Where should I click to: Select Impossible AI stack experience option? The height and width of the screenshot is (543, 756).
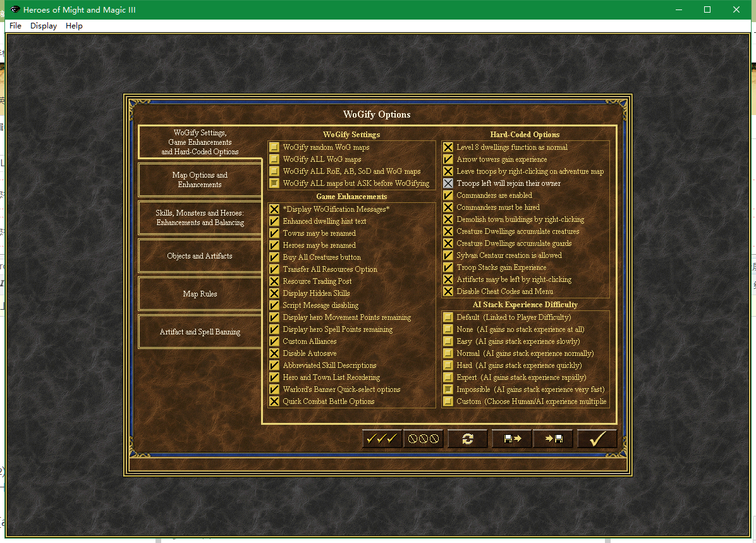pos(448,389)
